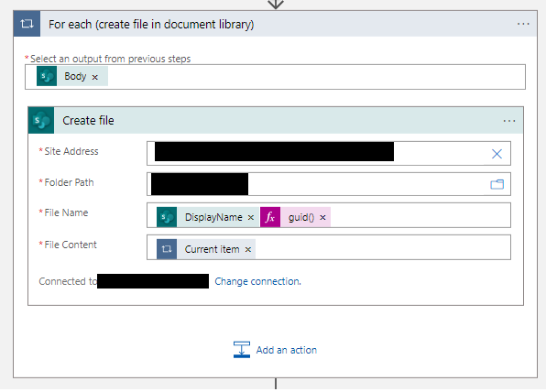
Task: Clear the Site Address value with X
Action: point(497,154)
